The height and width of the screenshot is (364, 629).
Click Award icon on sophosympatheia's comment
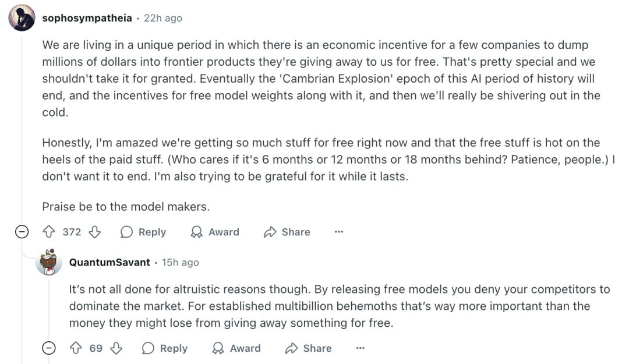(x=197, y=232)
